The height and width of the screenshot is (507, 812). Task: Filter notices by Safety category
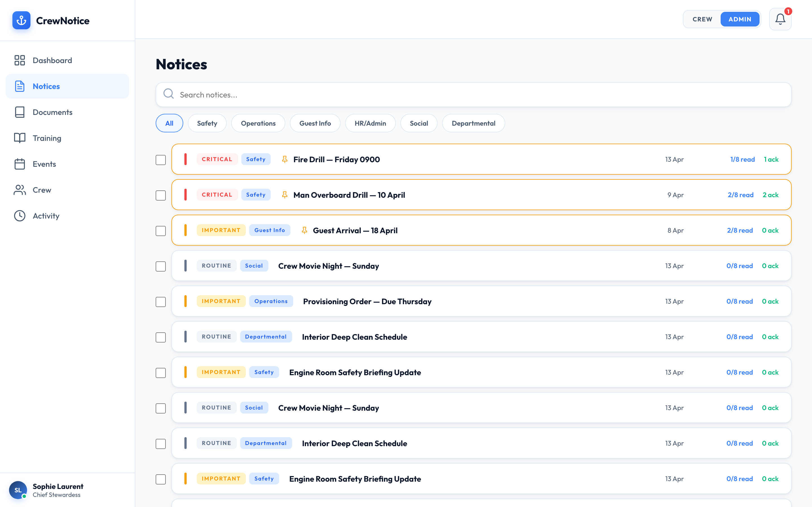207,123
